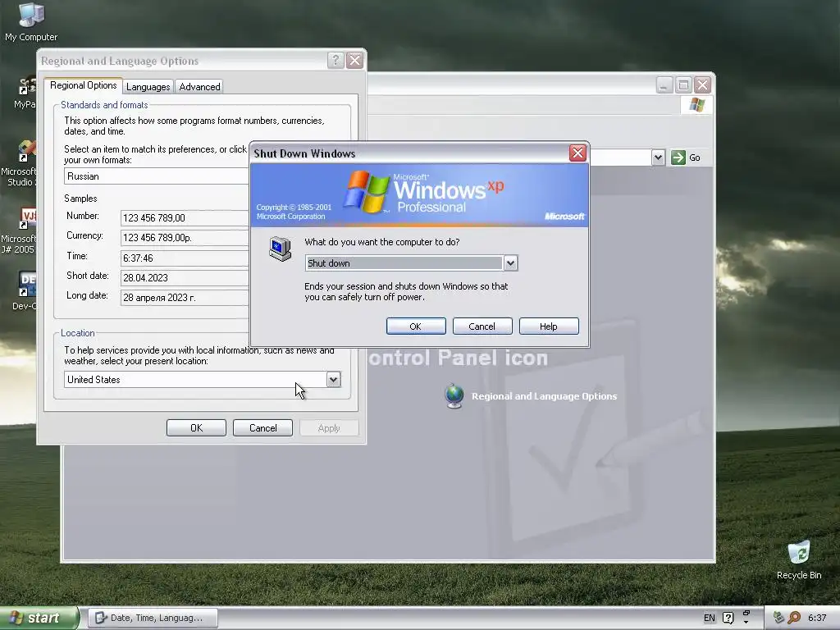Image resolution: width=840 pixels, height=630 pixels.
Task: Expand the Control Panel address bar dropdown
Action: click(x=658, y=157)
